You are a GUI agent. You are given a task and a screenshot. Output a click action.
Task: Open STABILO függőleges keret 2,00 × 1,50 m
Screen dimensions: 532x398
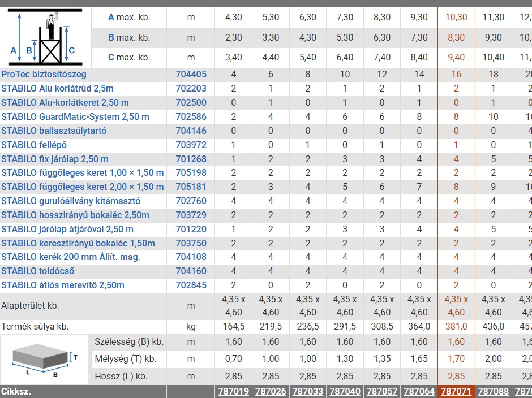[83, 187]
